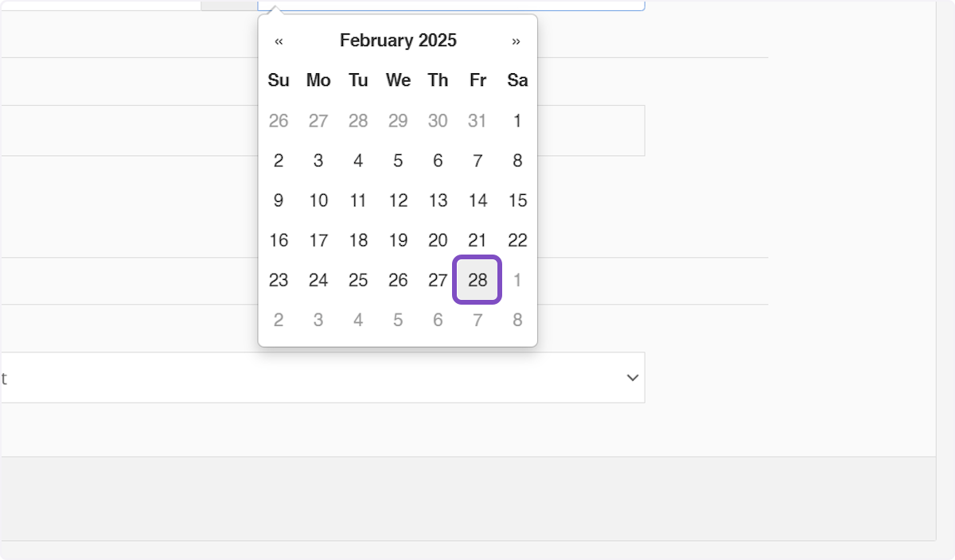Select March 1 next-month date

[517, 280]
